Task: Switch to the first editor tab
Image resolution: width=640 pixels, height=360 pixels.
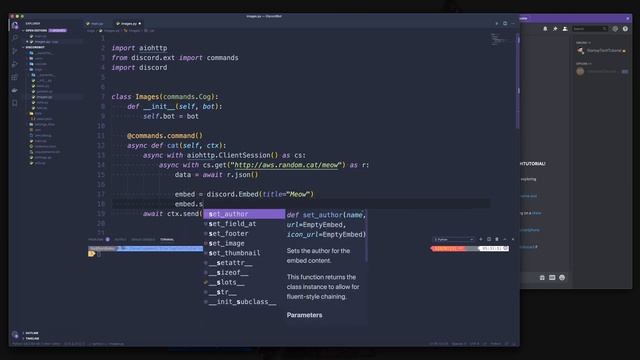Action: pyautogui.click(x=95, y=24)
